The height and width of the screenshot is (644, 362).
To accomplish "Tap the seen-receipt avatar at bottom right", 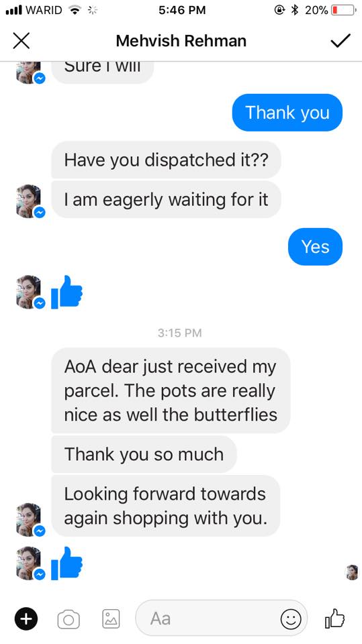I will click(x=352, y=572).
